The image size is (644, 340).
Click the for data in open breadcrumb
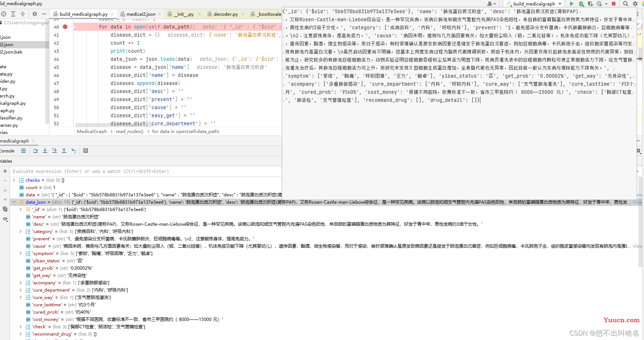(186, 132)
